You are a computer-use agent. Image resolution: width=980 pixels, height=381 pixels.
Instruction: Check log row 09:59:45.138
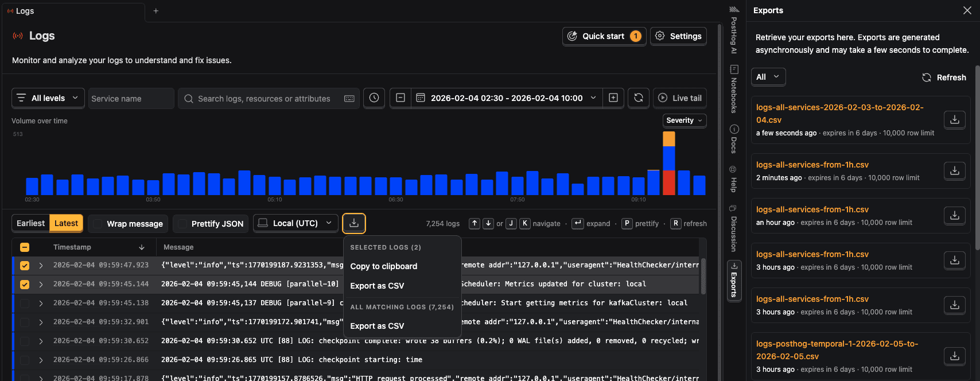[x=25, y=304]
